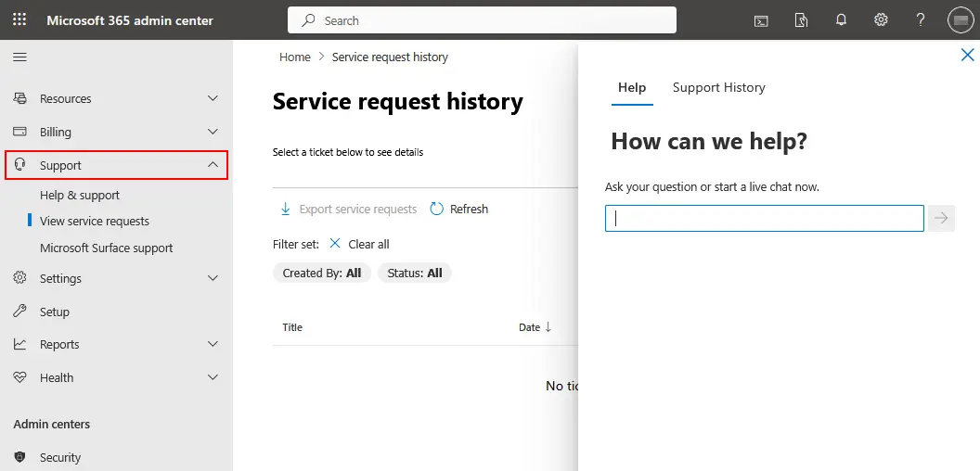The width and height of the screenshot is (980, 471).
Task: Collapse the navigation hamburger menu
Action: [20, 57]
